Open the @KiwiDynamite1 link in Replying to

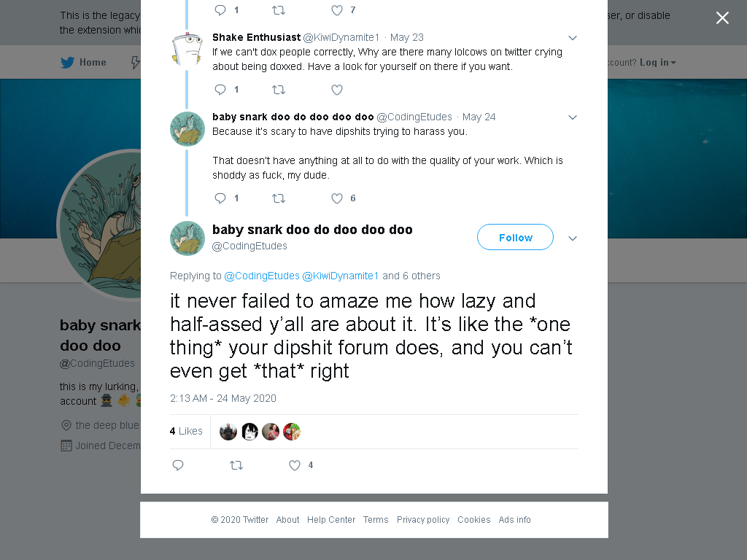coord(340,276)
